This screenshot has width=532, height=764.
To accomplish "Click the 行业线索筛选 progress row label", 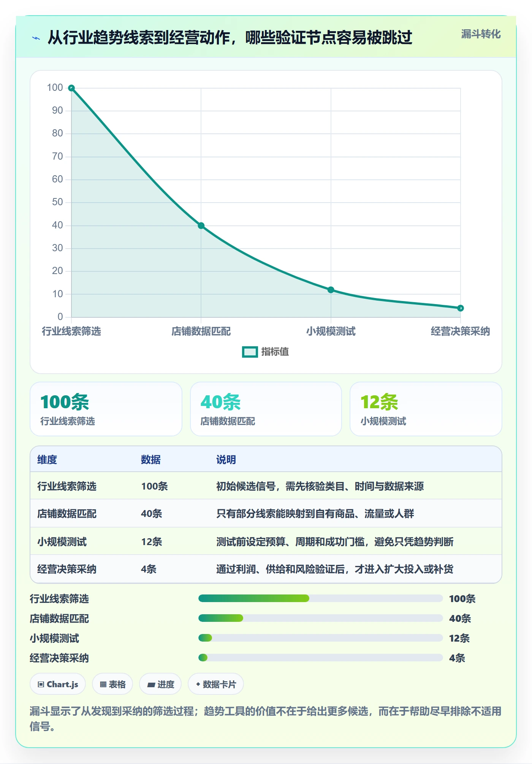I will coord(59,599).
